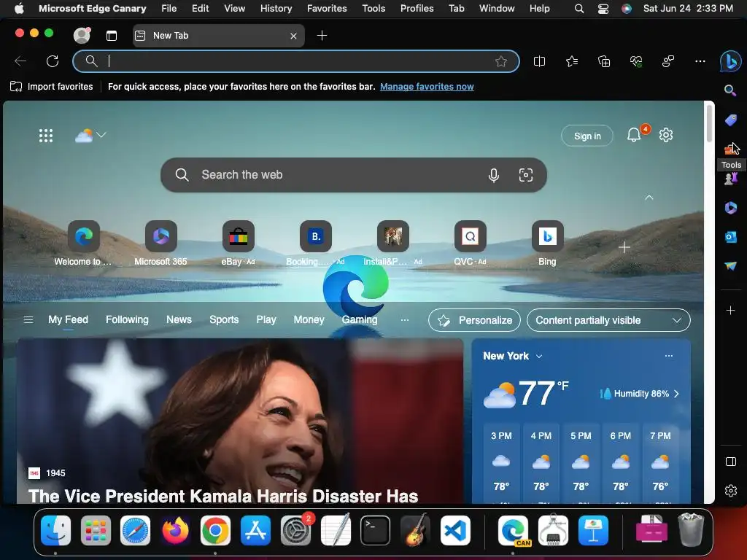Open notifications bell icon
747x560 pixels.
tap(634, 135)
